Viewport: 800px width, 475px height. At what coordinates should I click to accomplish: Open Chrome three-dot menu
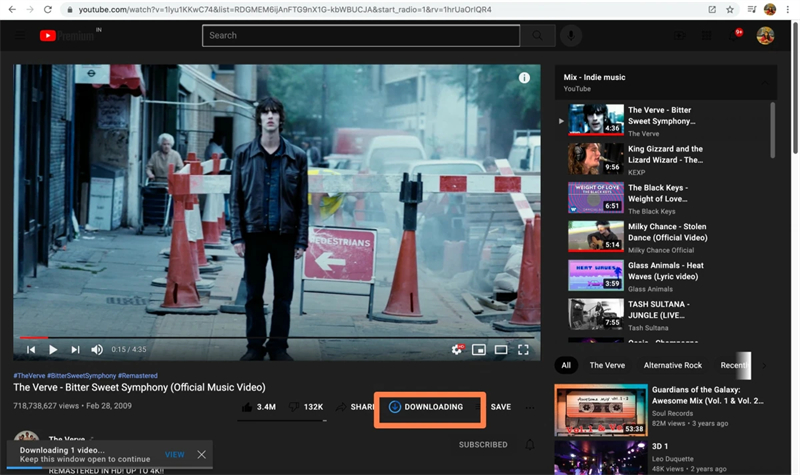tap(788, 9)
